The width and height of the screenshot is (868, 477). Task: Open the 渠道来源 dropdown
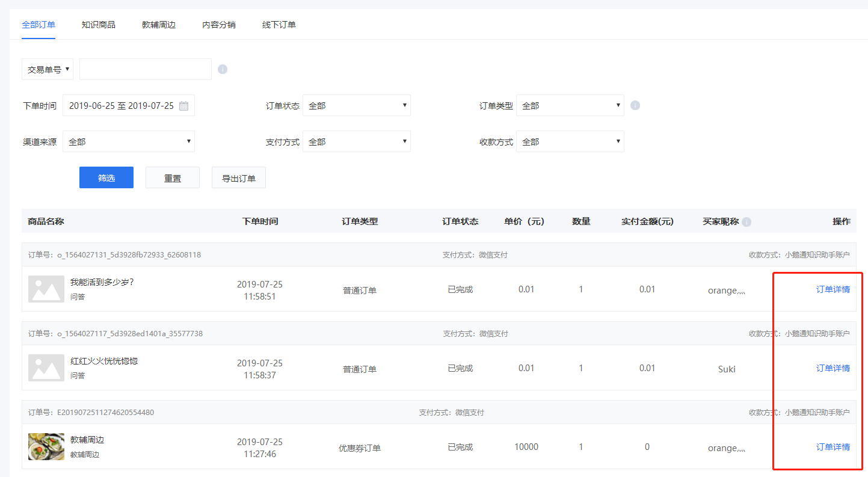click(129, 141)
